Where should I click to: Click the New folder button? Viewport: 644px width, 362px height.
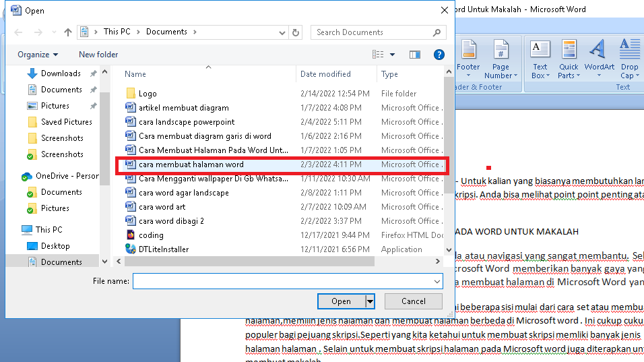pos(98,55)
